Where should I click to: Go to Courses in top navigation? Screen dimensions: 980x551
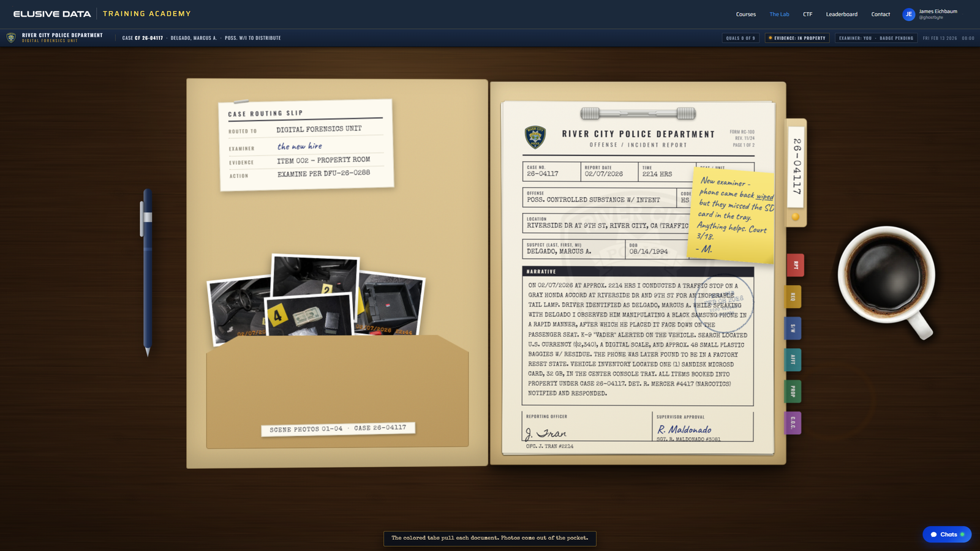point(745,14)
